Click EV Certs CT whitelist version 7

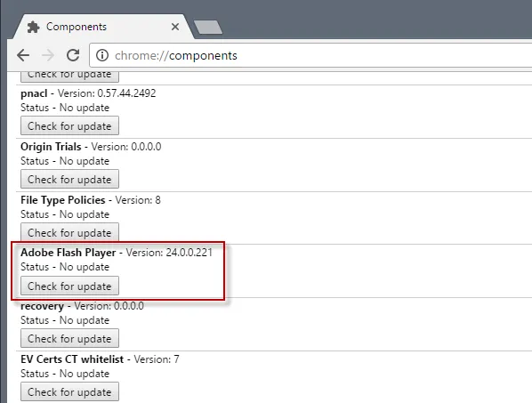point(157,359)
